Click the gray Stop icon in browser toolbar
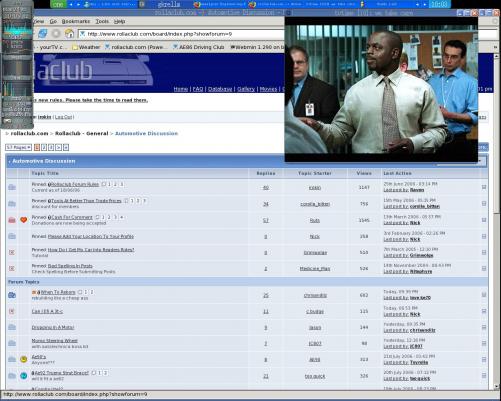 click(56, 33)
